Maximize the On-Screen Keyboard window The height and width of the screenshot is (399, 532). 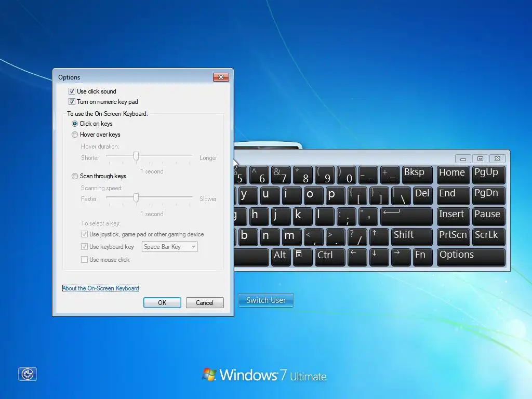click(480, 158)
